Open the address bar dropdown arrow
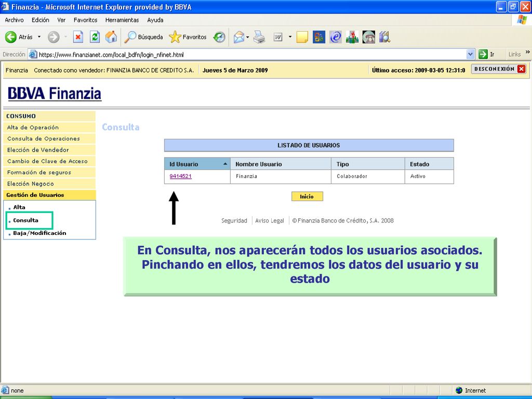Viewport: 532px width, 399px height. pos(470,54)
